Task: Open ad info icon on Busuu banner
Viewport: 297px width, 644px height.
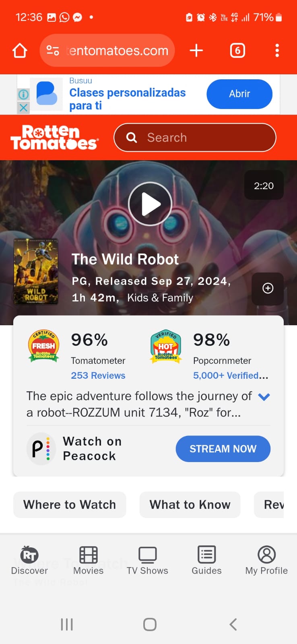Action: pyautogui.click(x=23, y=95)
